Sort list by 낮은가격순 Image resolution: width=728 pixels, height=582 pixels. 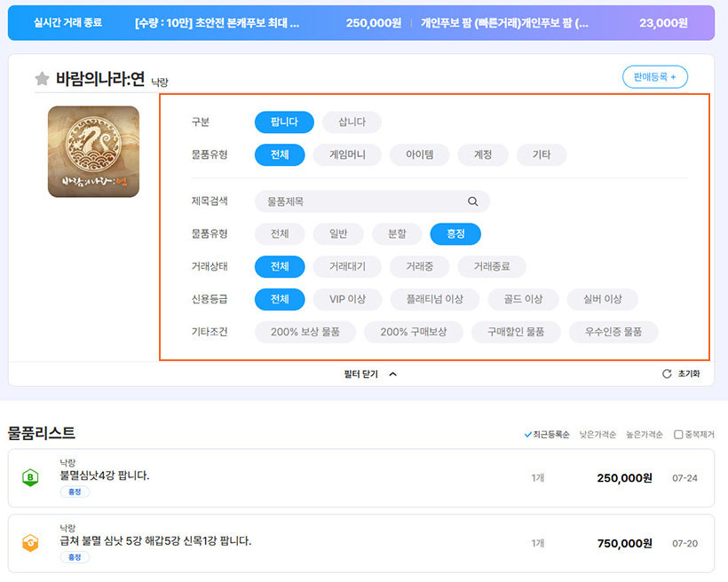coord(597,435)
